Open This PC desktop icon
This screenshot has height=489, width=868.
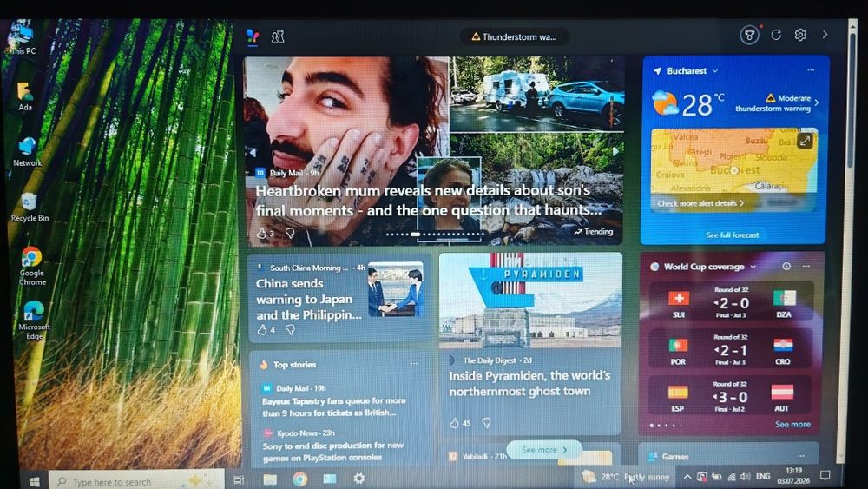(x=23, y=39)
